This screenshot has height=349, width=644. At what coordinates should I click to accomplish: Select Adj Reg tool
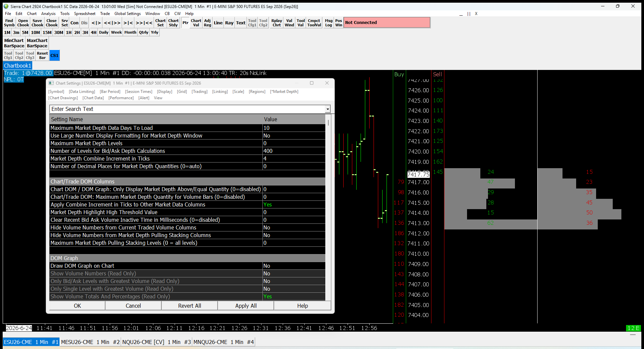tap(207, 23)
